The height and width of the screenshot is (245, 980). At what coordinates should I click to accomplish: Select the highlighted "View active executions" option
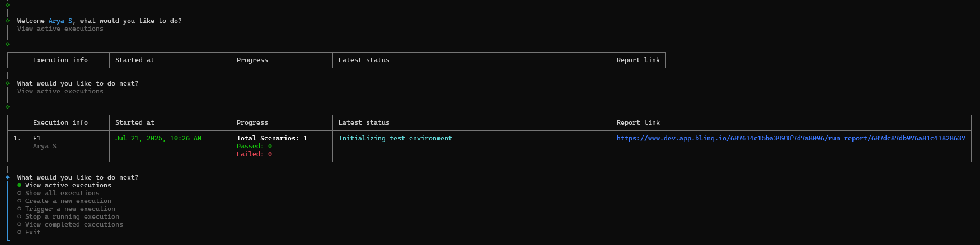click(x=68, y=185)
